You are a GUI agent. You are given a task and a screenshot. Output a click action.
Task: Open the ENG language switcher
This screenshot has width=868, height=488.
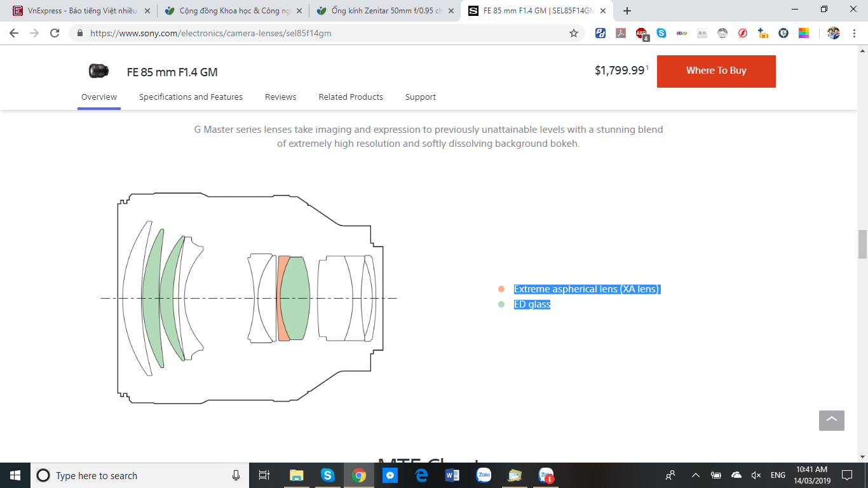point(778,475)
